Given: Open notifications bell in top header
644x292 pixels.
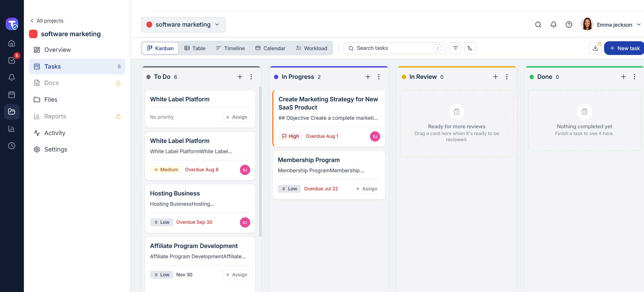Looking at the screenshot, I should point(554,25).
